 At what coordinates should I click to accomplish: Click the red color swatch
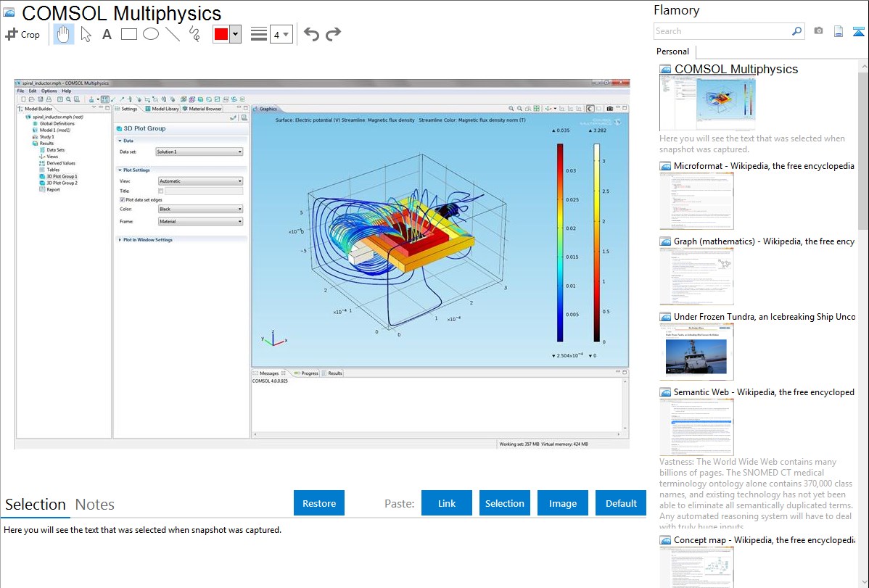point(221,34)
